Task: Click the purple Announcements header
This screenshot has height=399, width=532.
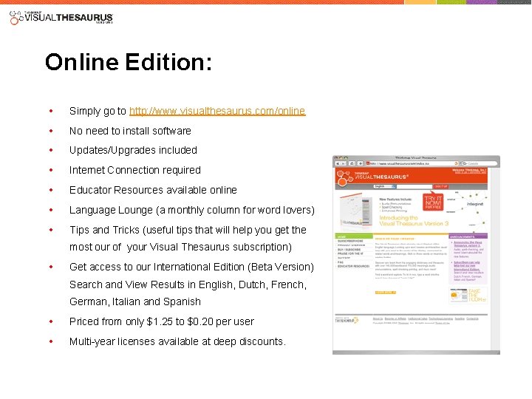Action: pos(468,236)
